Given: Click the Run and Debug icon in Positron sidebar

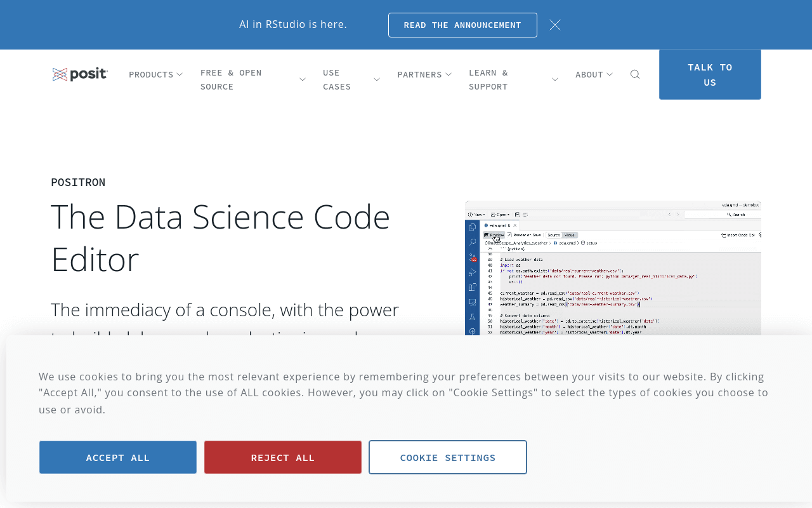Looking at the screenshot, I should pyautogui.click(x=472, y=272).
